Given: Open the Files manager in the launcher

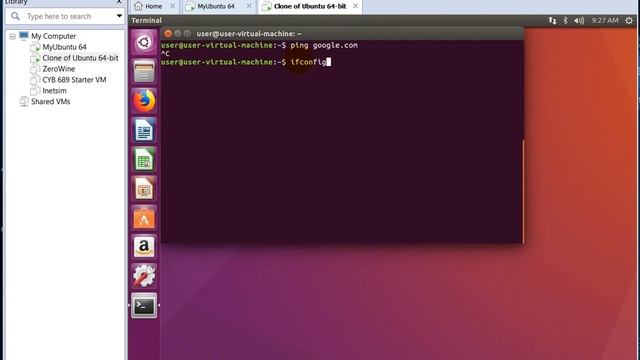Looking at the screenshot, I should coord(144,71).
